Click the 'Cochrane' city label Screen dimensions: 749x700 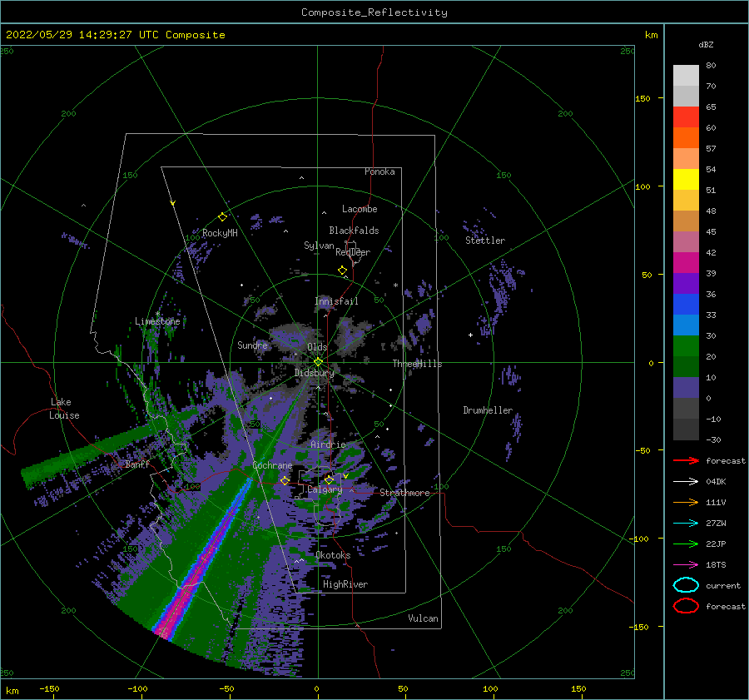[272, 465]
